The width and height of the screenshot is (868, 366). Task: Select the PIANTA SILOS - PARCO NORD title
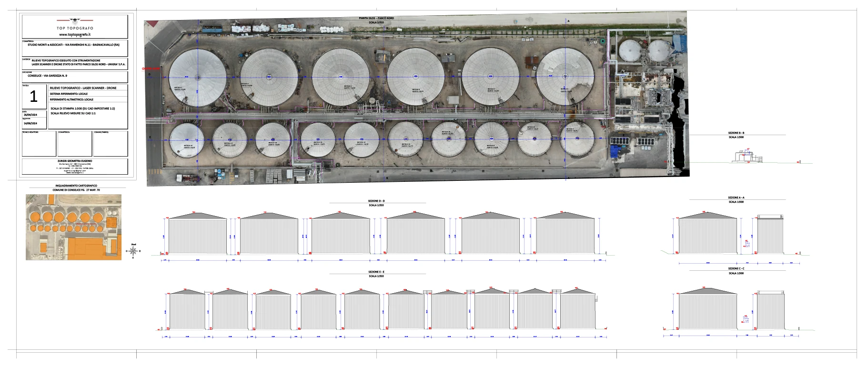click(x=376, y=18)
